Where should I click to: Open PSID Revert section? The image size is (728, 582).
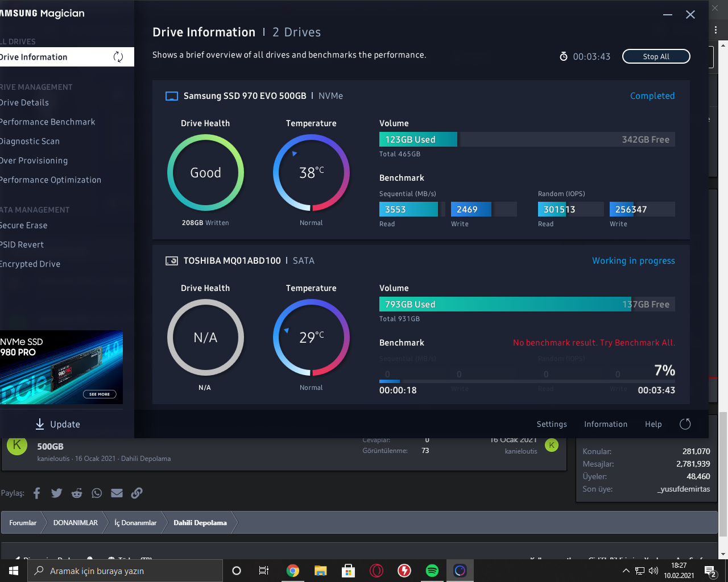pos(22,244)
